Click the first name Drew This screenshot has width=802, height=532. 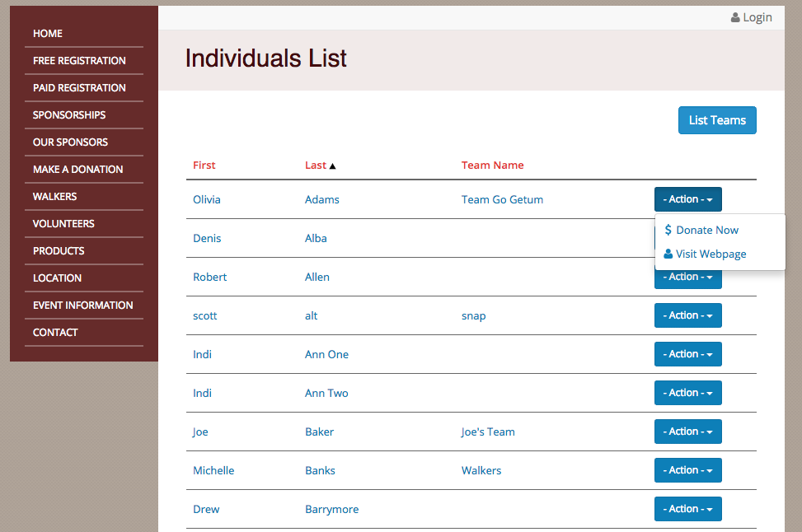[206, 510]
